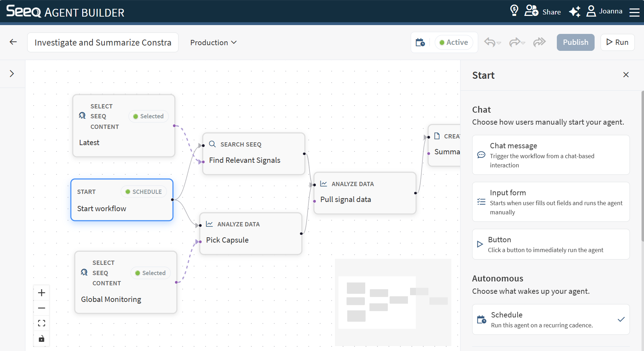644x351 pixels.
Task: Click the Run button
Action: (618, 42)
